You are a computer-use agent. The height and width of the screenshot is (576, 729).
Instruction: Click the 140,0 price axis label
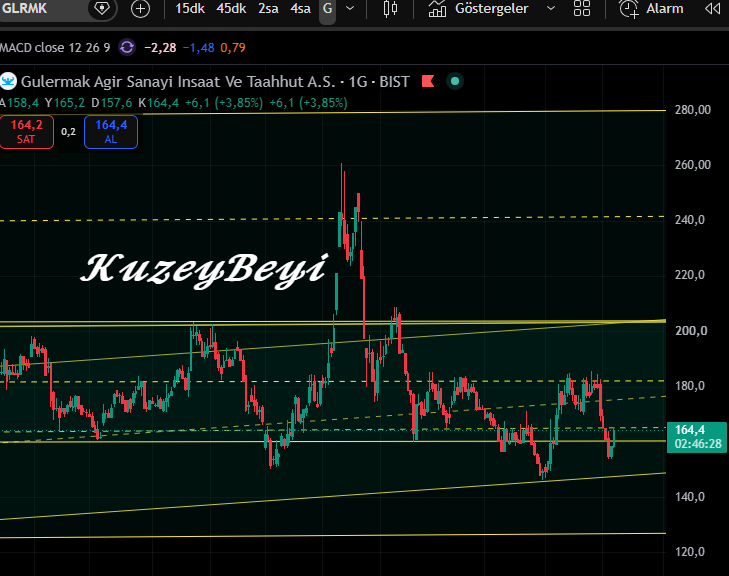(690, 497)
